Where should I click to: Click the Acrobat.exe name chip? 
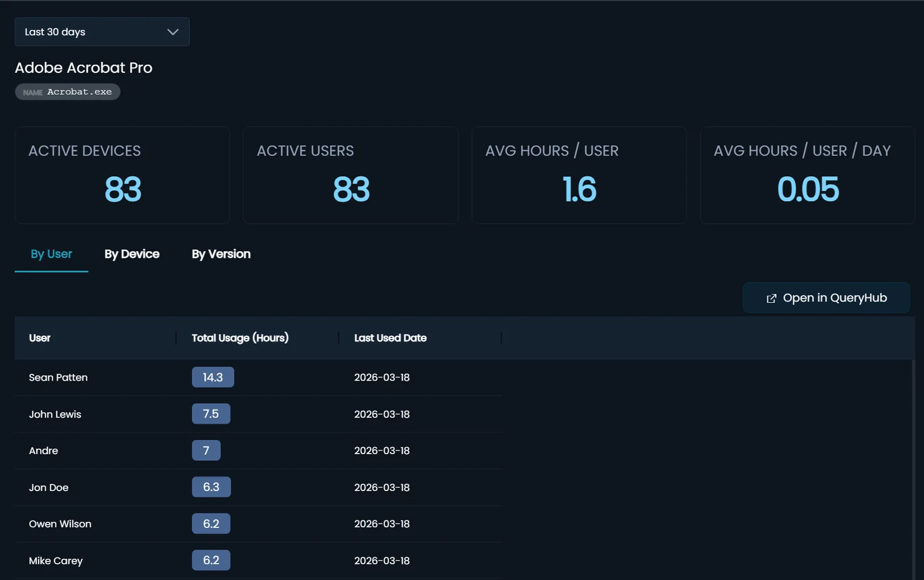tap(68, 92)
